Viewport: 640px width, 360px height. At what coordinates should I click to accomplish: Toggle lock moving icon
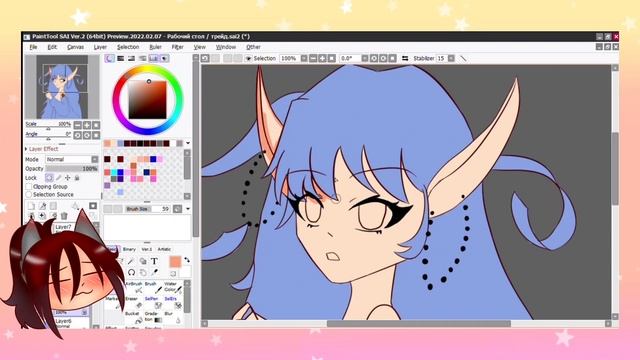tap(68, 178)
